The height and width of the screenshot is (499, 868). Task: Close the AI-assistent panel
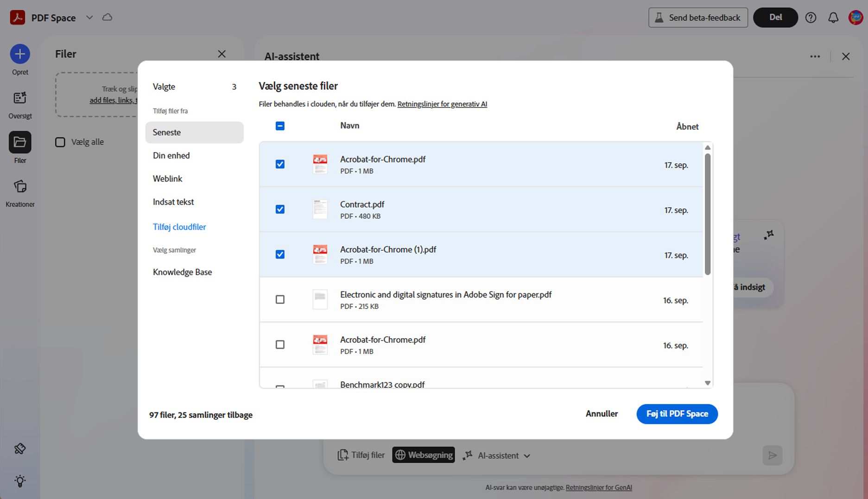pos(846,57)
